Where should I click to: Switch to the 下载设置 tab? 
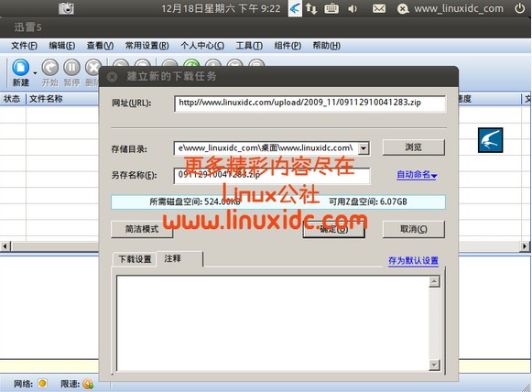135,259
